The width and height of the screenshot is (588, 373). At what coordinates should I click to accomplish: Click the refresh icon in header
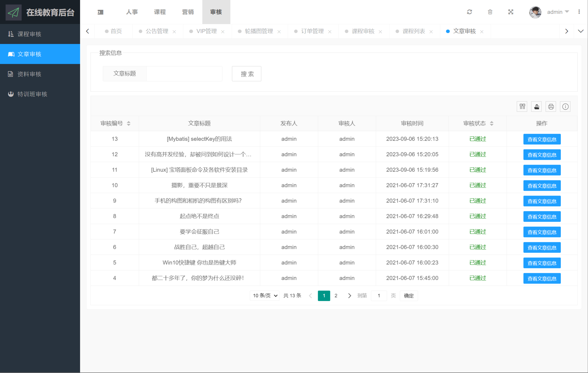pos(469,12)
